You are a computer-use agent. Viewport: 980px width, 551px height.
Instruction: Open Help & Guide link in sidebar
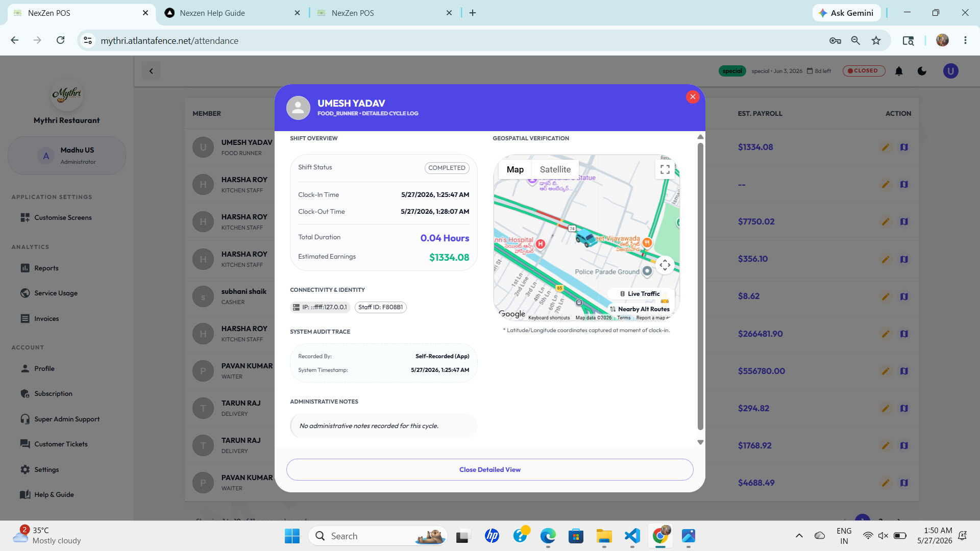pyautogui.click(x=54, y=494)
